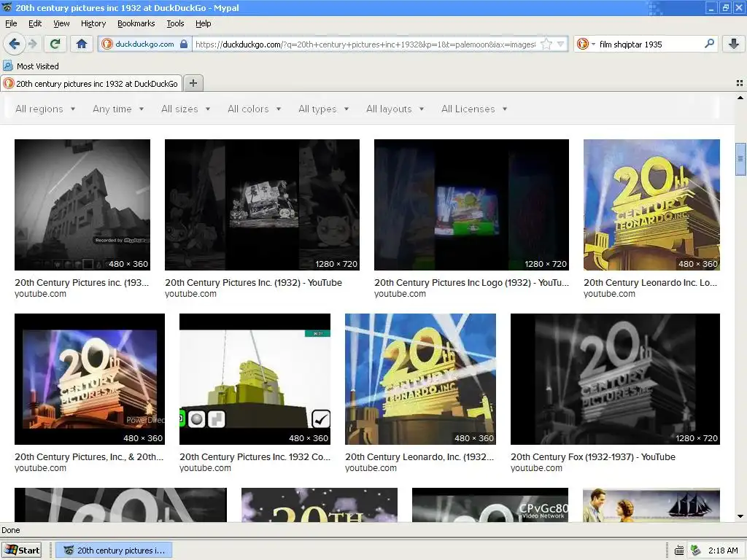Open the Edit menu
The width and height of the screenshot is (747, 560).
[x=35, y=23]
